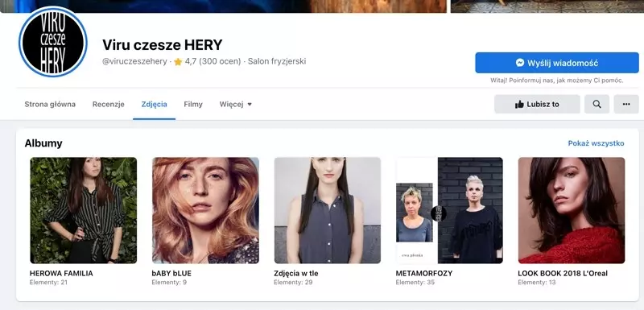The width and height of the screenshot is (644, 310).
Task: Open the HEROWA FAMILIA album thumbnail
Action: tap(84, 210)
